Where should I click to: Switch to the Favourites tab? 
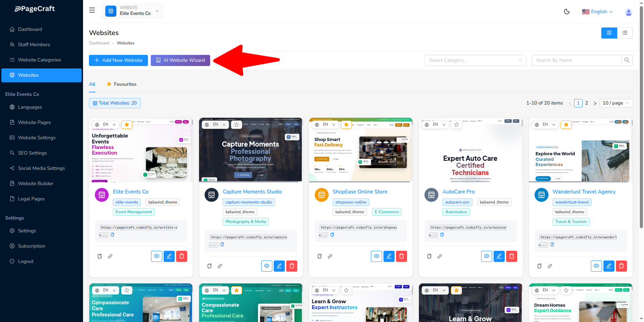pyautogui.click(x=125, y=84)
